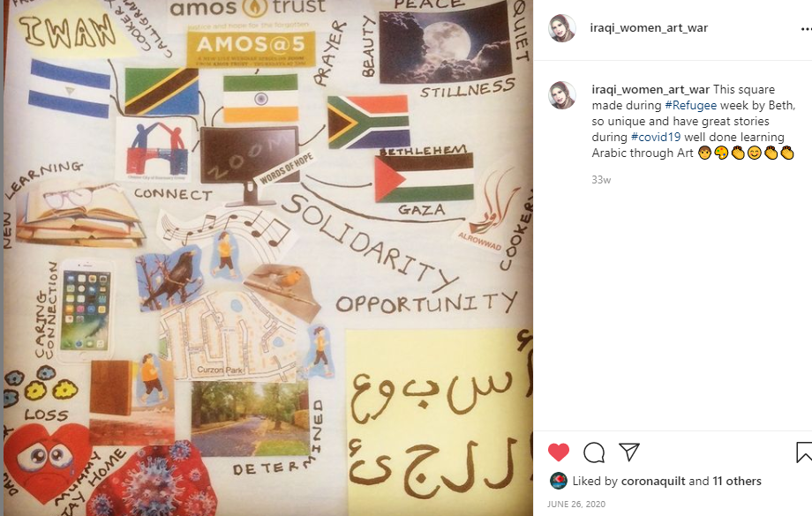Open the avatar beside the caption
This screenshot has width=812, height=516.
point(562,95)
